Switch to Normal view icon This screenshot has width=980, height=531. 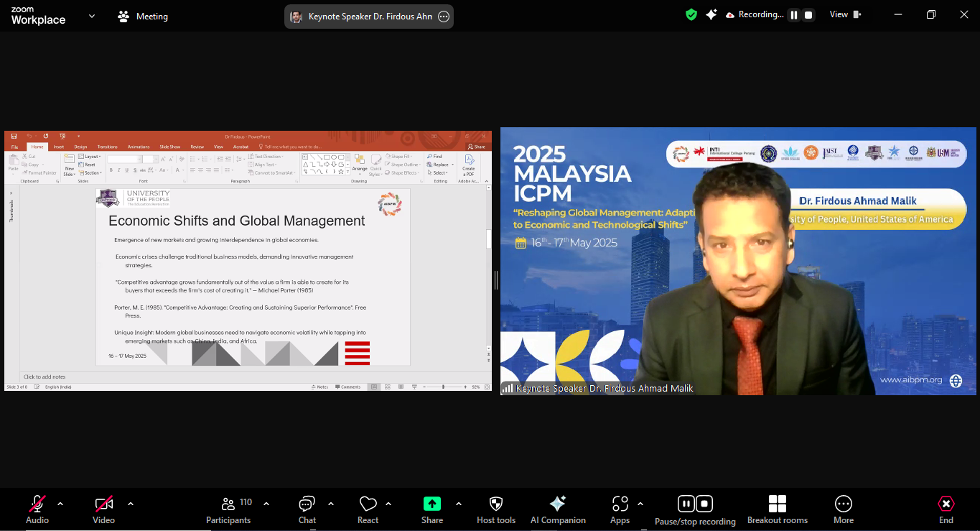(x=374, y=387)
